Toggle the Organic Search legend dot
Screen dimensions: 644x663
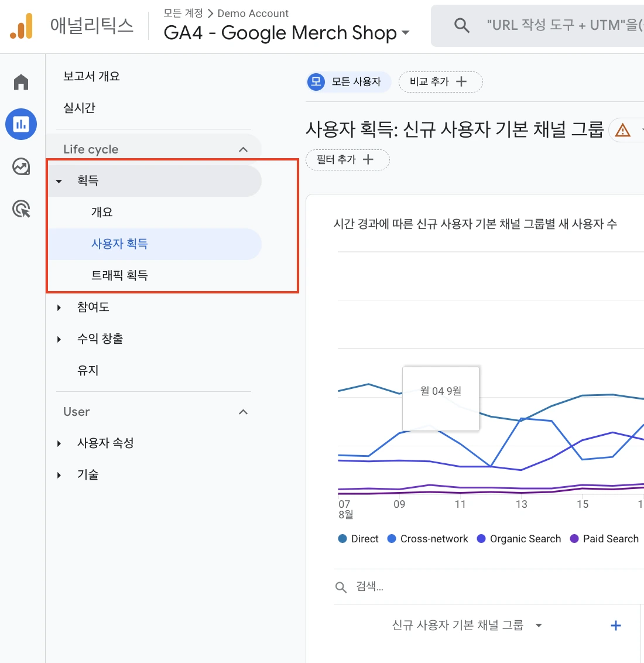point(481,539)
